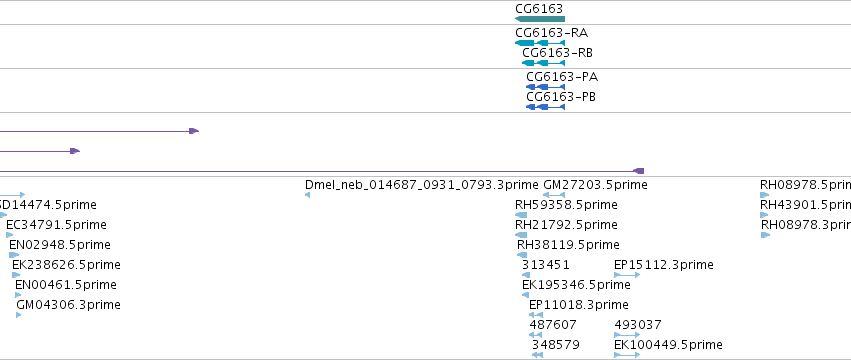The width and height of the screenshot is (851, 360).
Task: Click the EP15112.3prime arrow glyph
Action: [627, 275]
